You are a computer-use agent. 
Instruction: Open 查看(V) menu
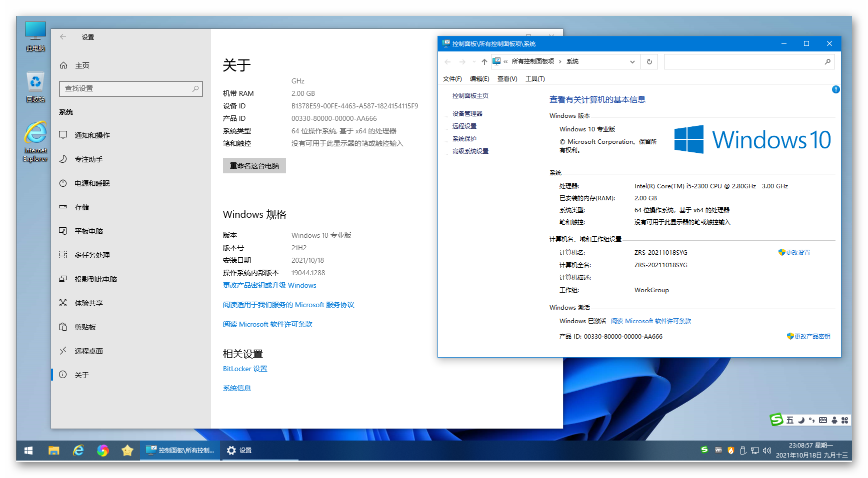[x=507, y=79]
